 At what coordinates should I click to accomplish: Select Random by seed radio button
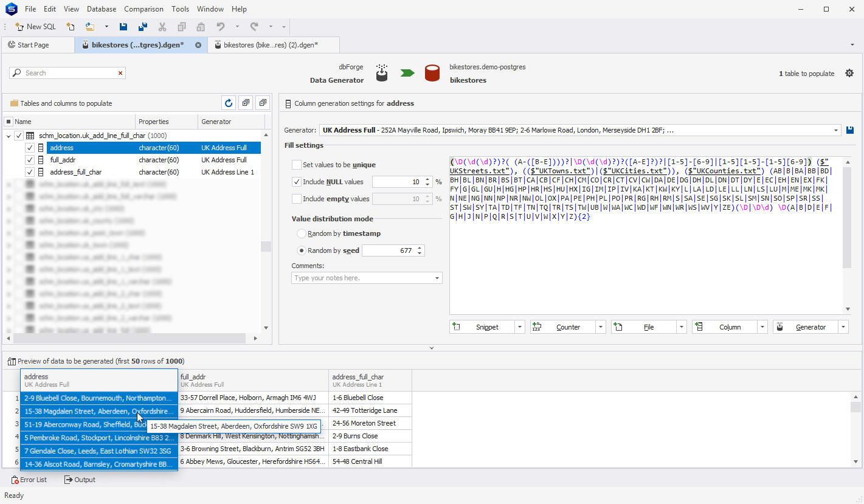tap(302, 250)
